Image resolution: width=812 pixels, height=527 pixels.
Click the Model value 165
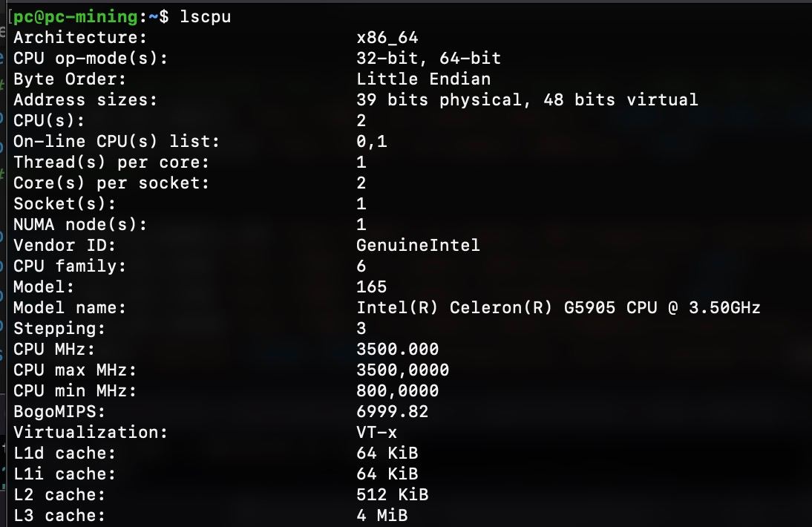tap(371, 287)
